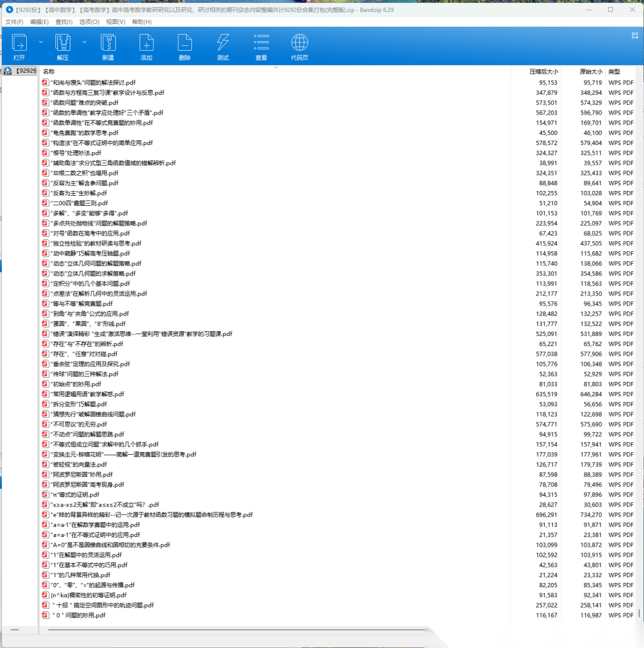Select the 【9292份 archive root in the tree

pos(21,71)
